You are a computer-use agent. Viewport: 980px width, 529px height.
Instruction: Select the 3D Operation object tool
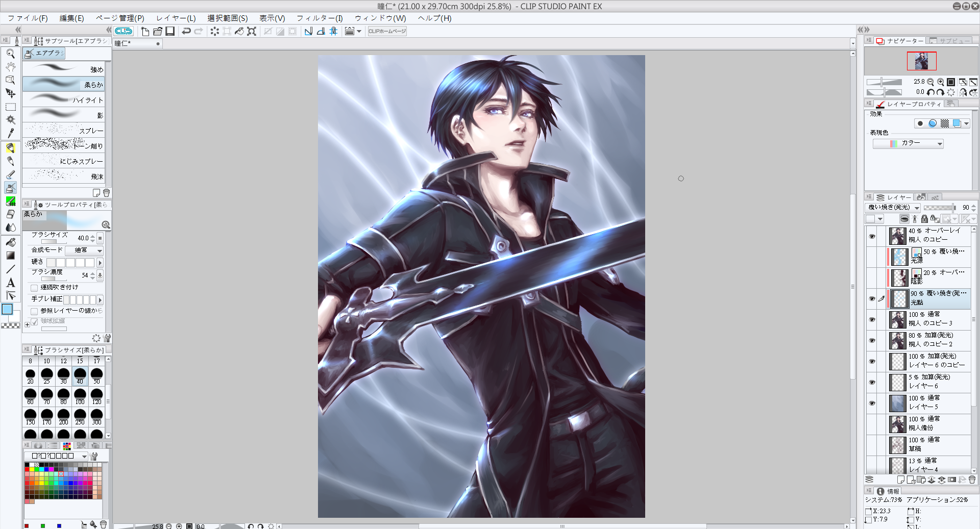[10, 80]
